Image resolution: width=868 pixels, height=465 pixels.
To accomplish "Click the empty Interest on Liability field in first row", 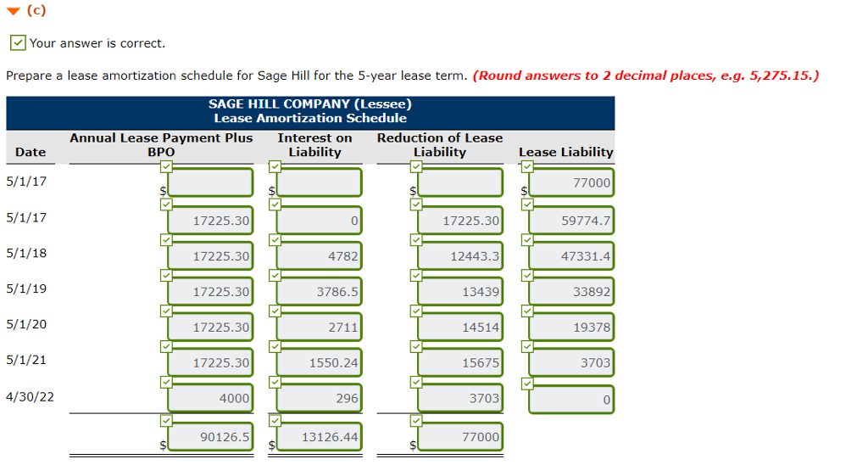I will coord(319,183).
